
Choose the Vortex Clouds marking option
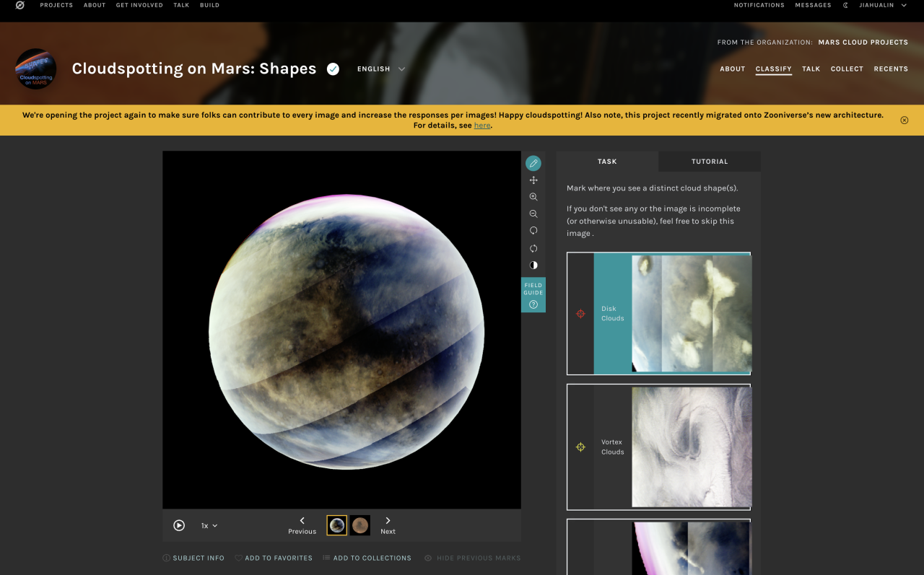(x=658, y=447)
